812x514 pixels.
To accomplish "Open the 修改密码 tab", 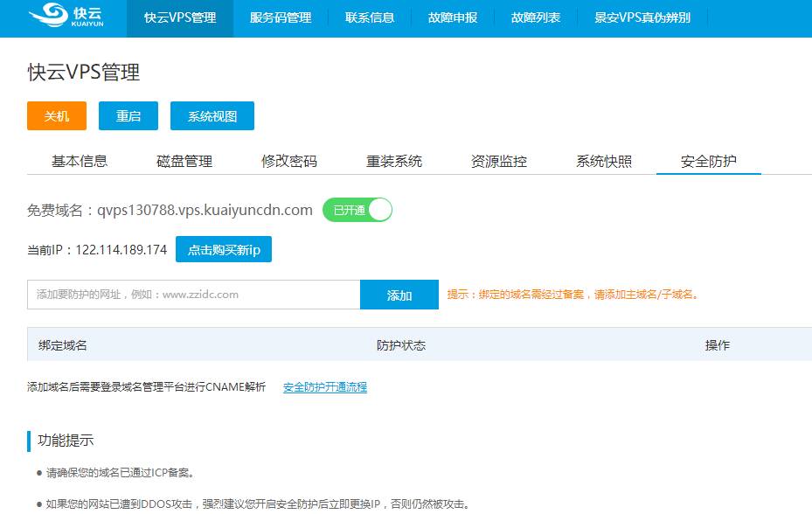I will pyautogui.click(x=289, y=162).
